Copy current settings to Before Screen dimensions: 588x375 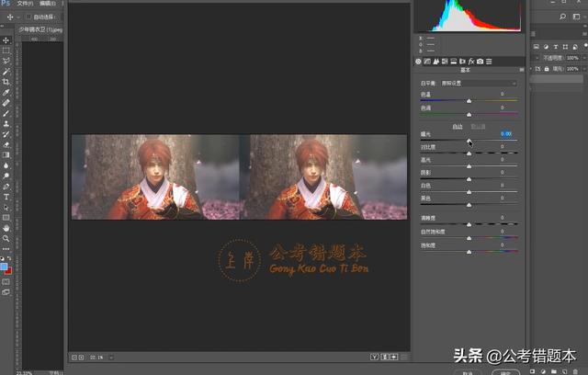point(394,358)
